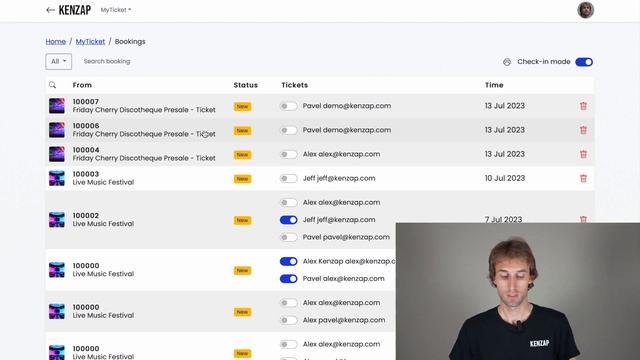Expand the MyTicket dropdown in header
This screenshot has width=640, height=360.
(116, 10)
